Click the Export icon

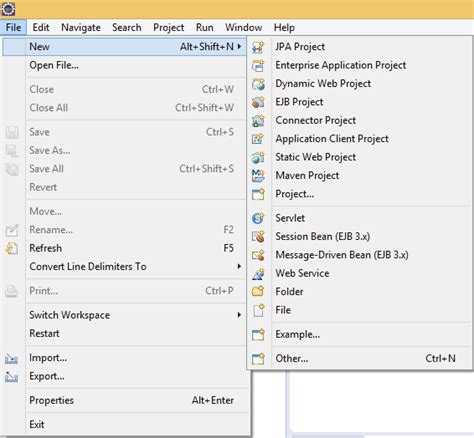12,377
